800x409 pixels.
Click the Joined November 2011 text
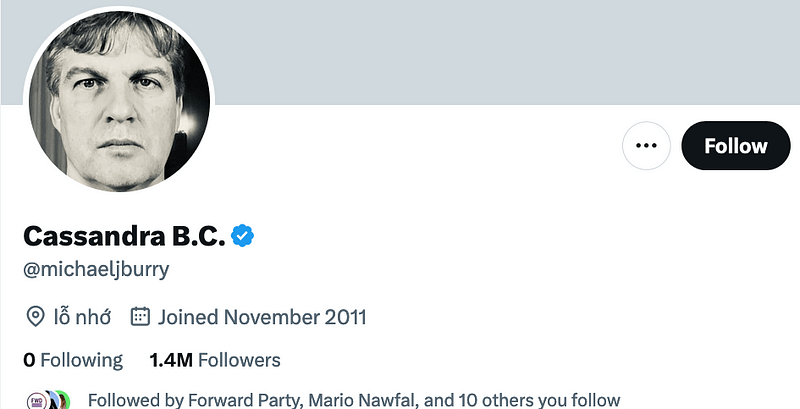pos(262,318)
